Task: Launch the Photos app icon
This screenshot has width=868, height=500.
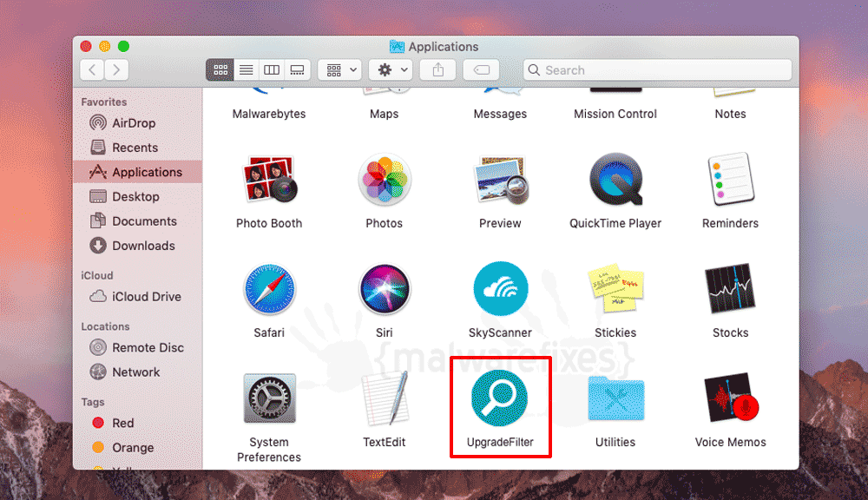Action: [x=385, y=180]
